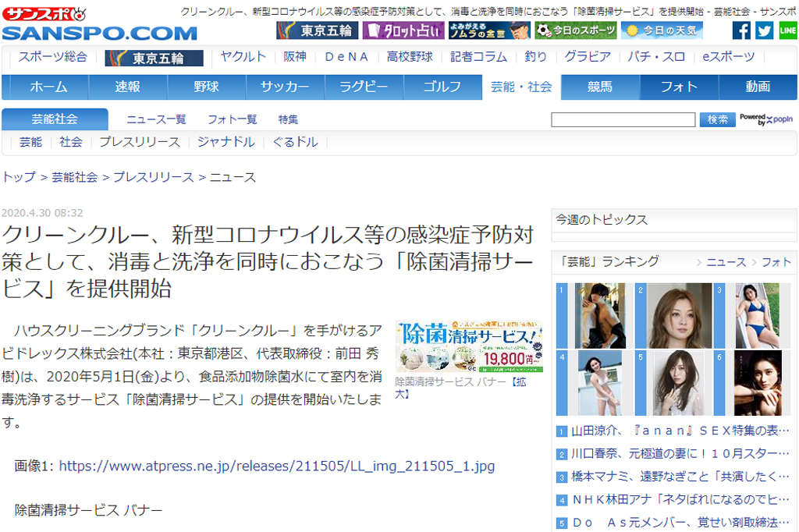The width and height of the screenshot is (799, 532).
Task: Open 記者コラム link
Action: [478, 57]
